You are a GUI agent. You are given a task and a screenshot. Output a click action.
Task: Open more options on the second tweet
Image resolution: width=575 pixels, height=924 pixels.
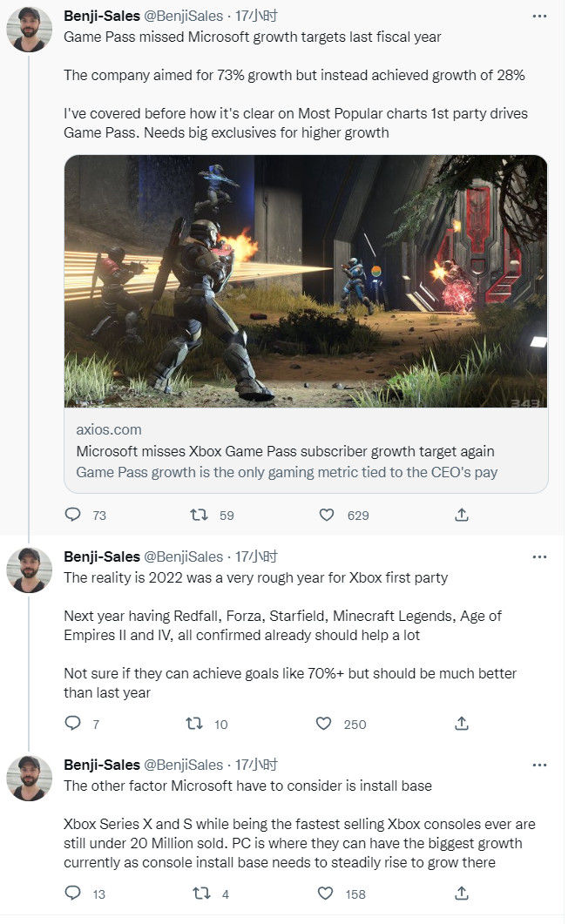539,556
